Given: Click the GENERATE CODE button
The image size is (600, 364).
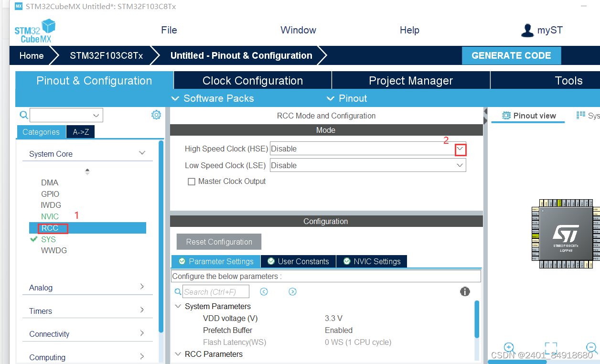Looking at the screenshot, I should point(511,55).
